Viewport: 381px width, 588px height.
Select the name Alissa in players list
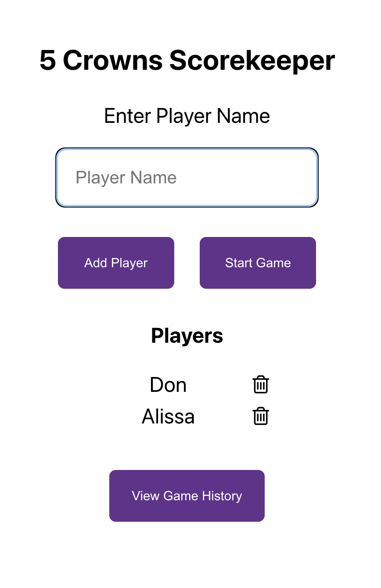[x=168, y=416]
